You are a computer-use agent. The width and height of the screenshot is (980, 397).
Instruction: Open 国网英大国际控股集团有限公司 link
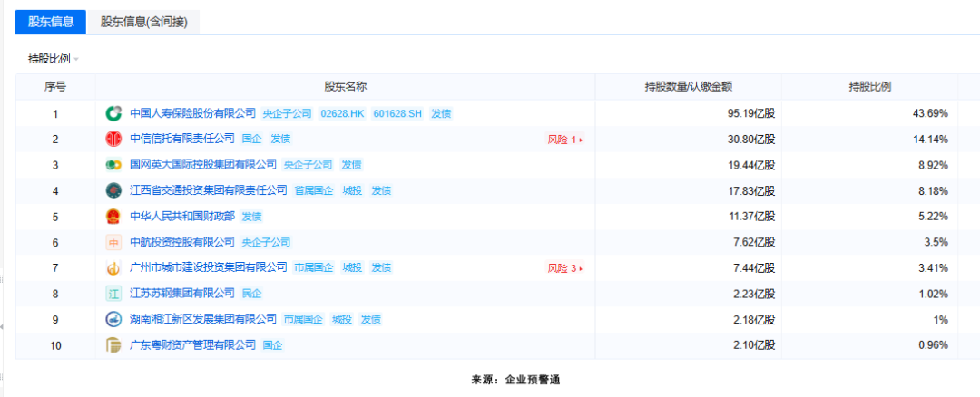tap(203, 164)
